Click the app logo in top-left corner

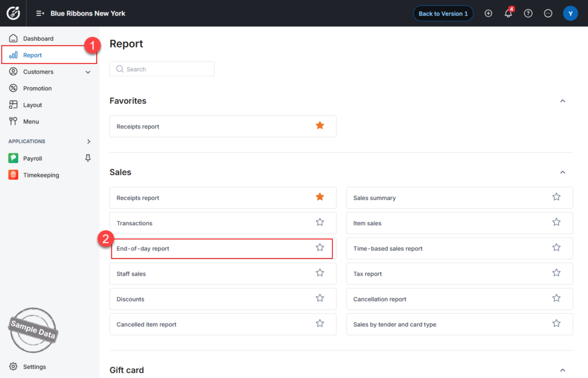[x=13, y=13]
